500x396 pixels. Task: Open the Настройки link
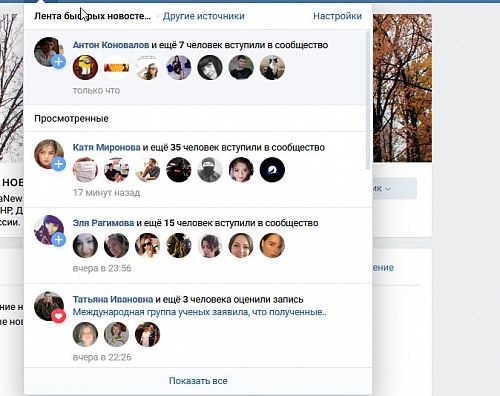[337, 16]
